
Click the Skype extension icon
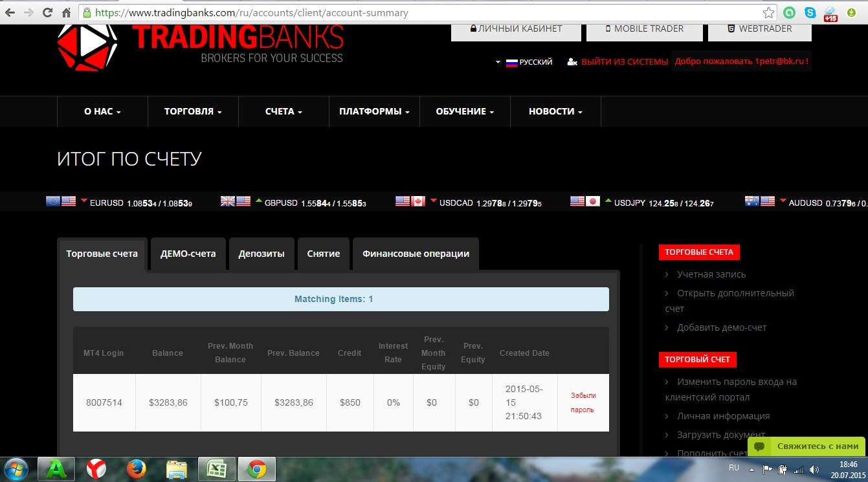810,12
